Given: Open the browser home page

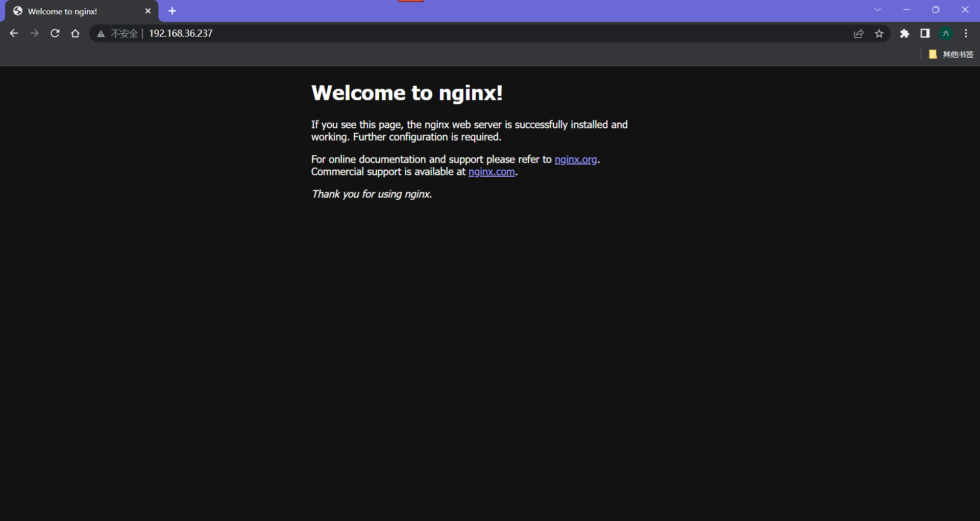Looking at the screenshot, I should (75, 33).
